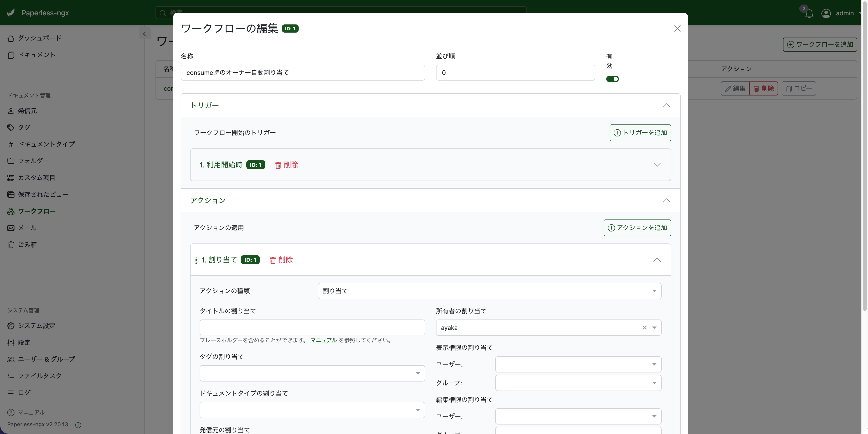Click the drag handle on action 1
Image resolution: width=868 pixels, height=434 pixels.
pyautogui.click(x=196, y=260)
